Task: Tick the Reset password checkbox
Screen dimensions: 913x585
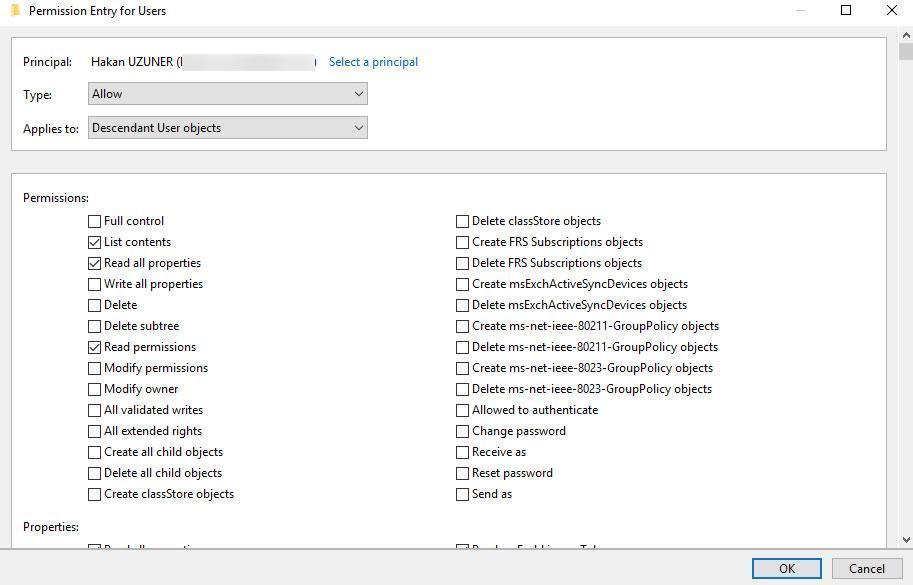Action: pos(463,473)
